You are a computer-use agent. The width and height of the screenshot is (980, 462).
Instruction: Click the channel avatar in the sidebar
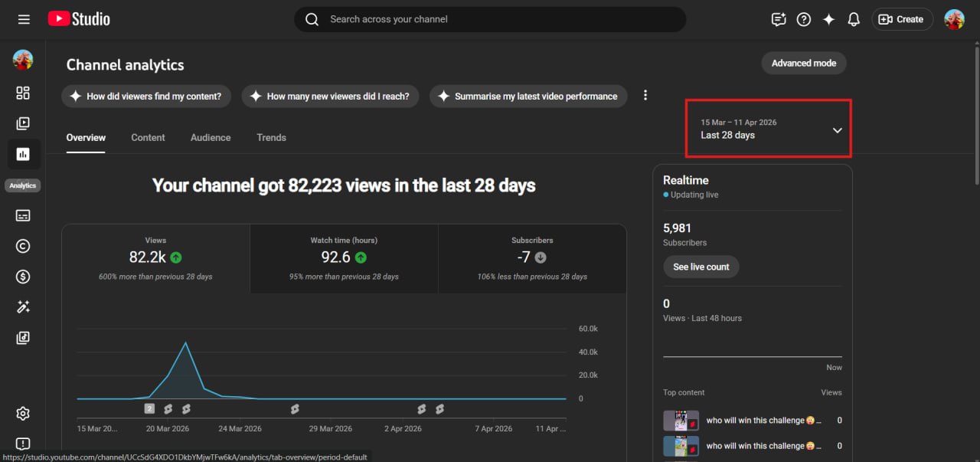tap(23, 60)
